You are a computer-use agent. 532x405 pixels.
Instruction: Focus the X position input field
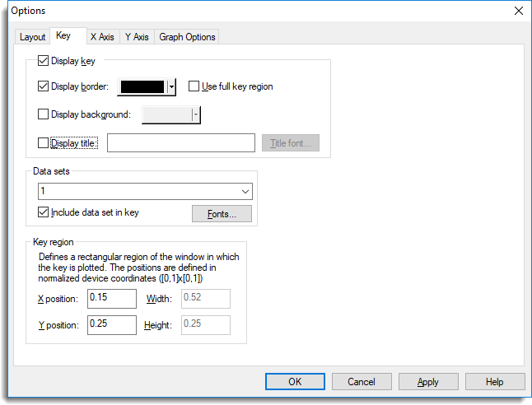(112, 299)
